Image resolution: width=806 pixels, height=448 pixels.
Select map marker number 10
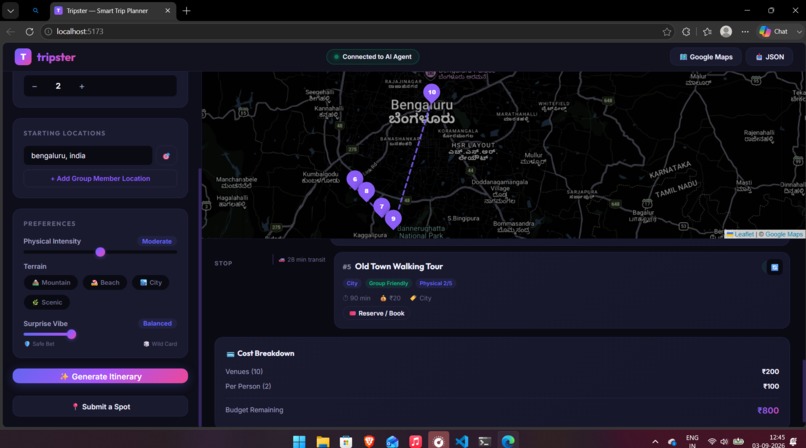coord(431,93)
